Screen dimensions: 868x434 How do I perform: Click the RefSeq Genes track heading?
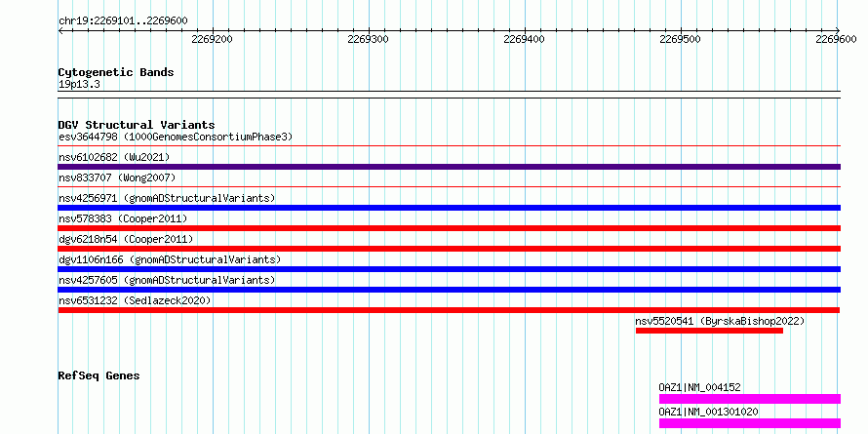99,375
